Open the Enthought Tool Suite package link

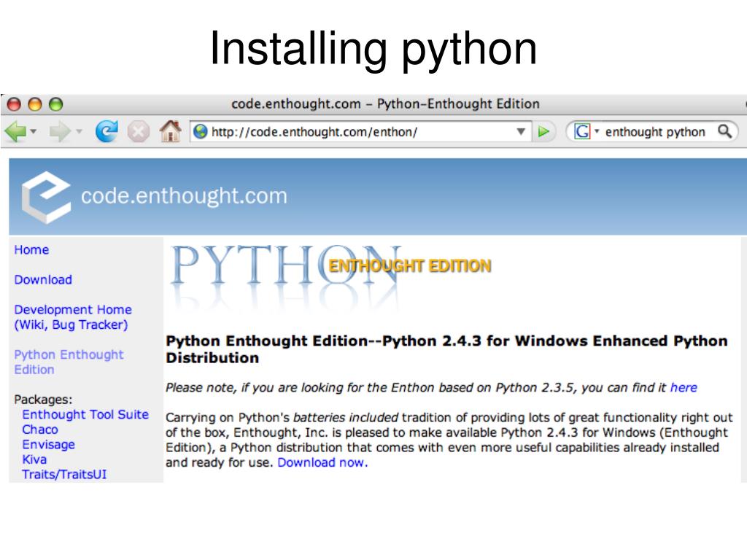[85, 414]
